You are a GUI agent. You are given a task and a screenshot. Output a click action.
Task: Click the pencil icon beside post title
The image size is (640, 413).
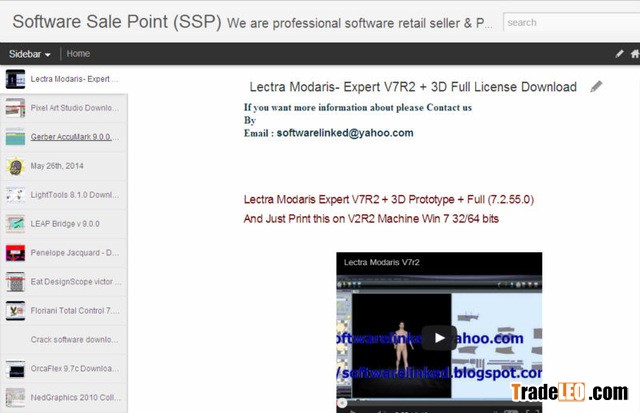click(x=596, y=87)
